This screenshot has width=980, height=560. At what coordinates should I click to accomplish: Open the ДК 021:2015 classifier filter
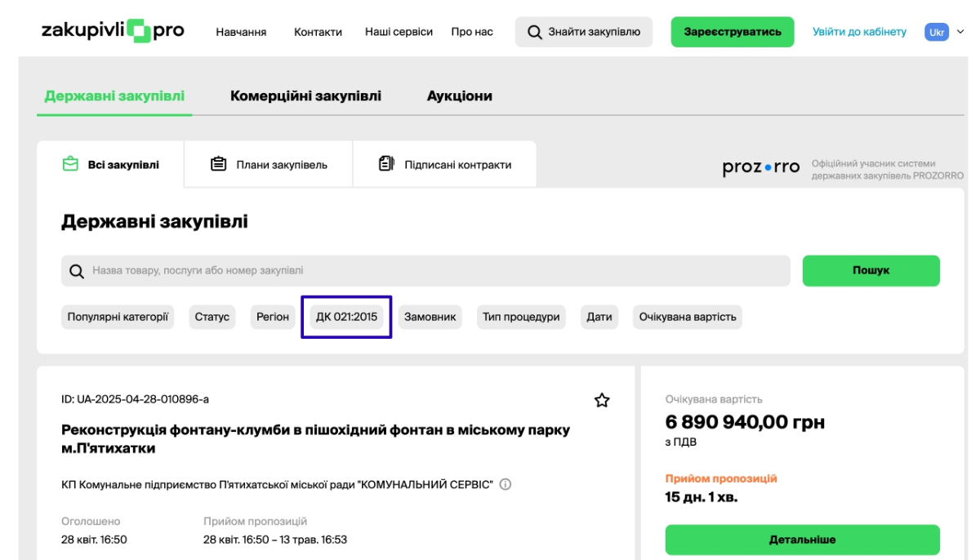click(x=346, y=317)
